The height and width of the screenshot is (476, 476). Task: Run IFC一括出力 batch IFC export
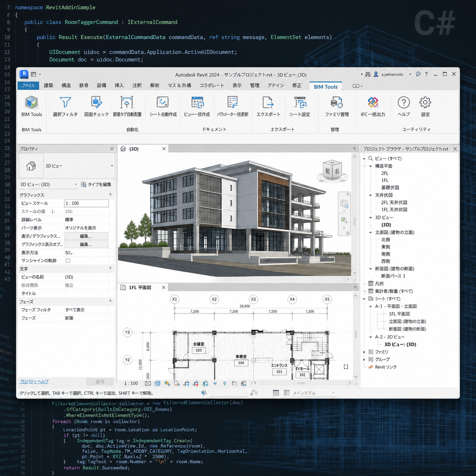373,106
